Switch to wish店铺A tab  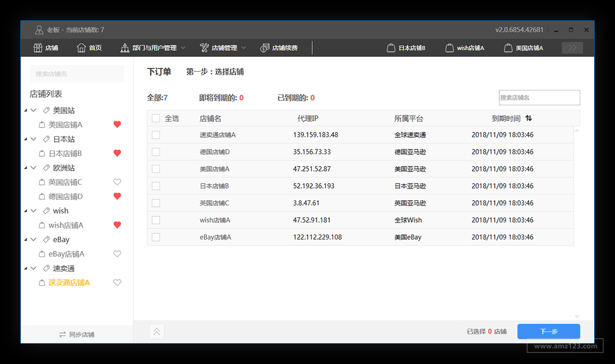click(x=465, y=48)
